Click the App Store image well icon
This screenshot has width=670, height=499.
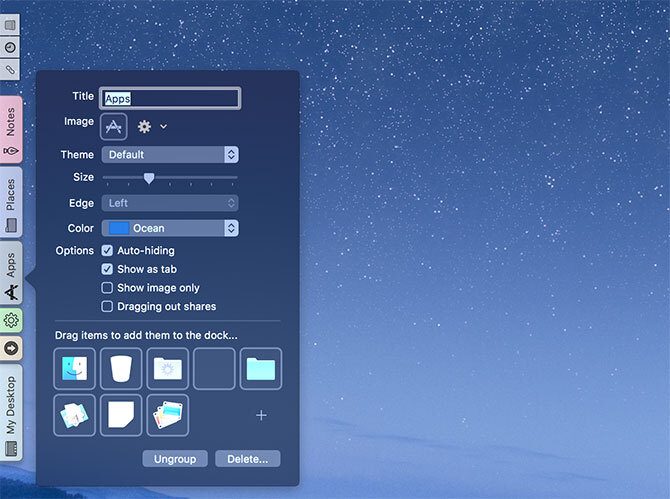pyautogui.click(x=113, y=126)
